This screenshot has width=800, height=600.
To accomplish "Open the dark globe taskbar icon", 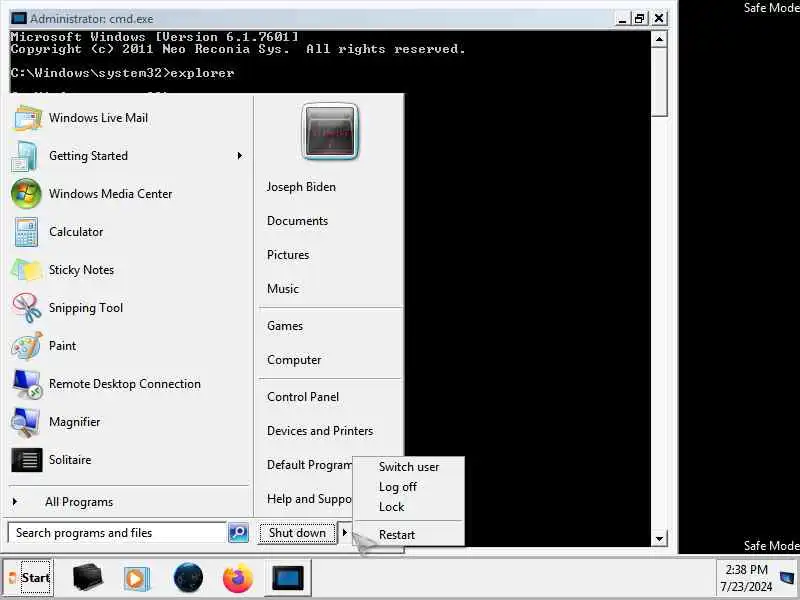I will click(x=188, y=578).
